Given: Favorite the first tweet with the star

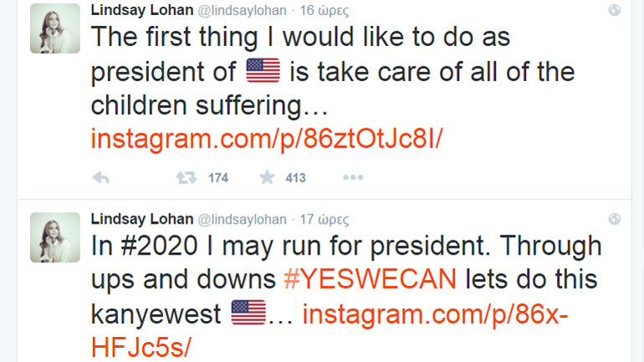Looking at the screenshot, I should [x=267, y=177].
